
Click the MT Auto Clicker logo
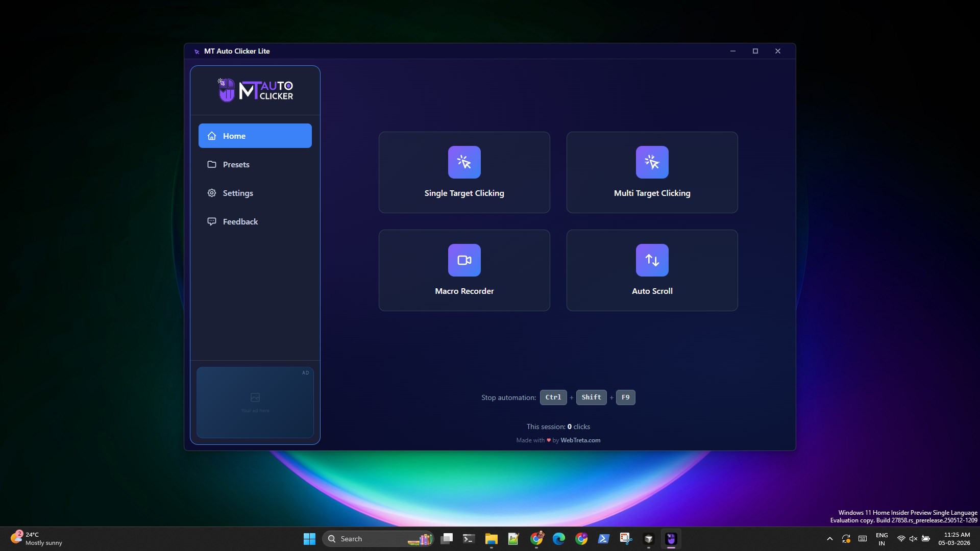pos(255,90)
